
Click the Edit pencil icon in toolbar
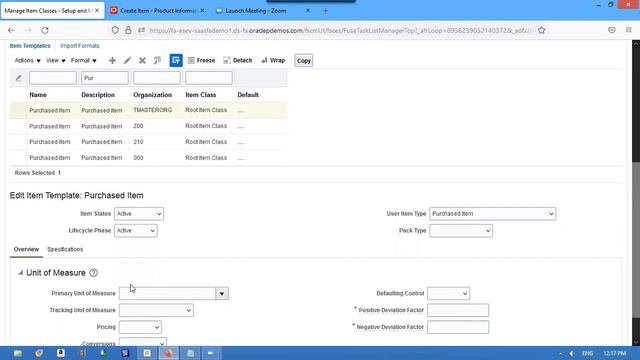click(127, 60)
